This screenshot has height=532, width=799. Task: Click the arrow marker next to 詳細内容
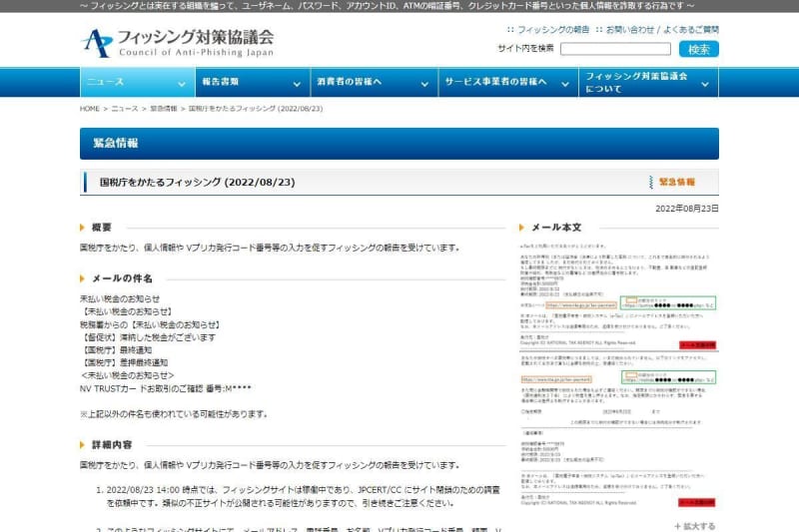84,444
